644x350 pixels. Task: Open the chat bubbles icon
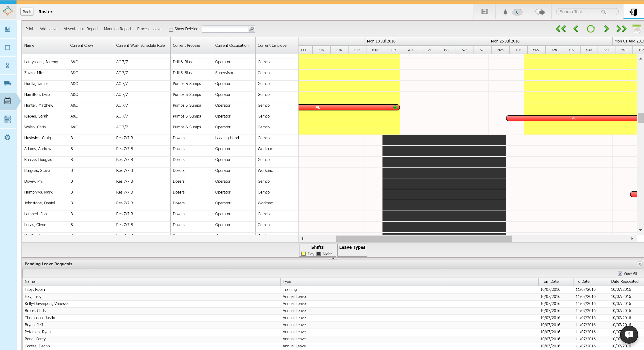click(x=540, y=12)
